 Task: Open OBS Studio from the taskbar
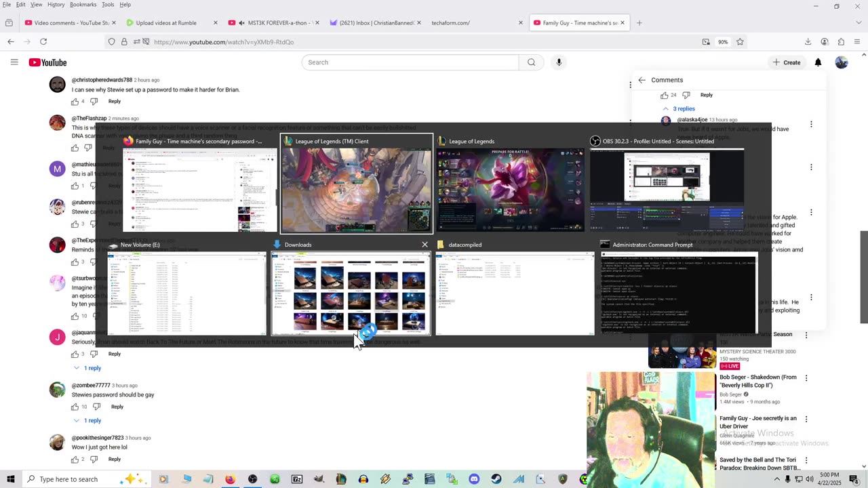252,479
